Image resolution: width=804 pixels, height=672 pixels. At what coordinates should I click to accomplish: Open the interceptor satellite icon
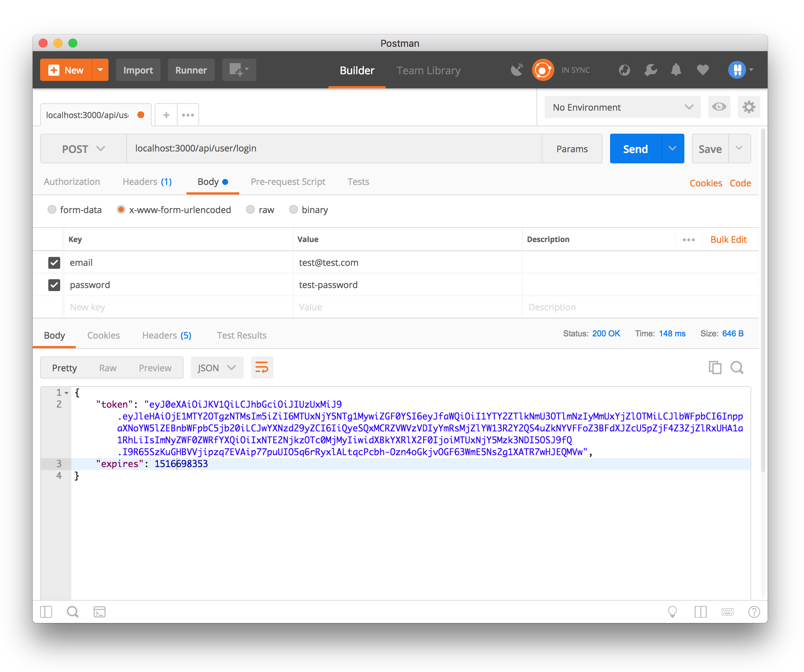(517, 70)
